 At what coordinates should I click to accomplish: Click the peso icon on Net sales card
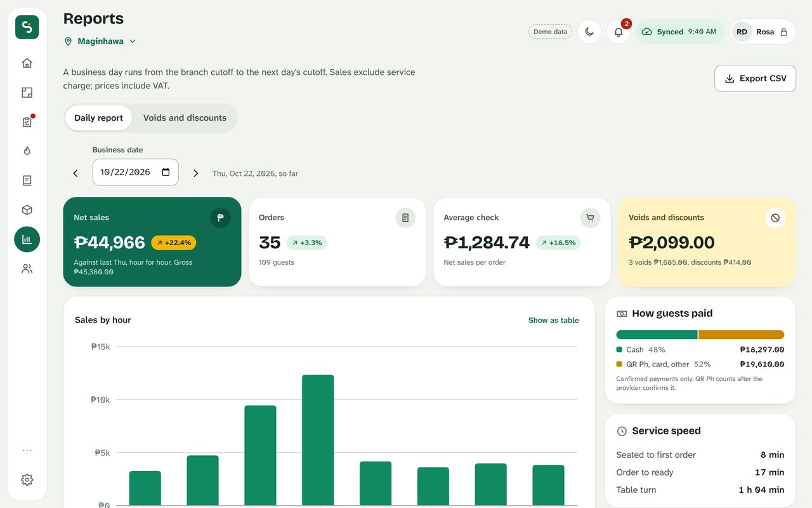point(220,218)
